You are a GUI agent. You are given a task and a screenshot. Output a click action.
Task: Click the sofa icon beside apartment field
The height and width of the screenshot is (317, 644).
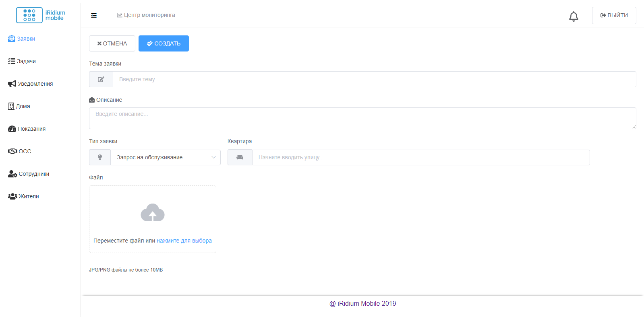pos(240,157)
